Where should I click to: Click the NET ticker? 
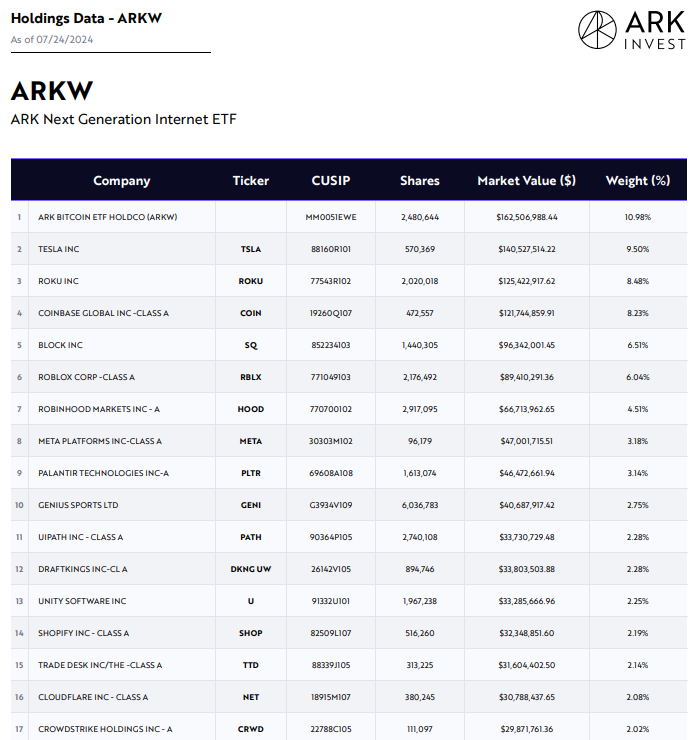(x=251, y=697)
